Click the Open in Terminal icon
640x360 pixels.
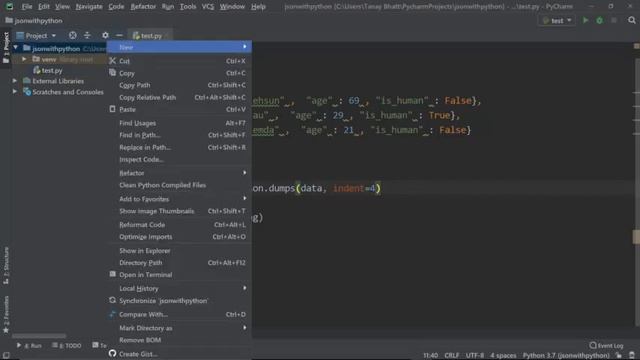pos(113,274)
